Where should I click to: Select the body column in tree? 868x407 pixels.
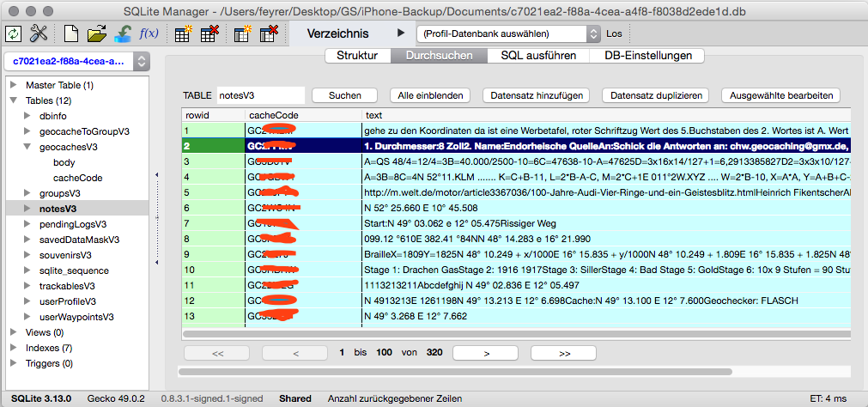pos(64,163)
